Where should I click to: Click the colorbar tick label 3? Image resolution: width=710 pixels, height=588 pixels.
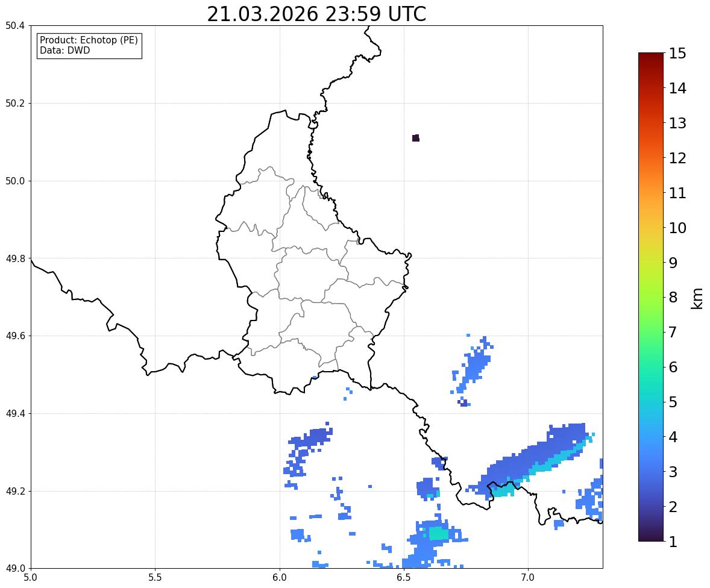pos(673,472)
